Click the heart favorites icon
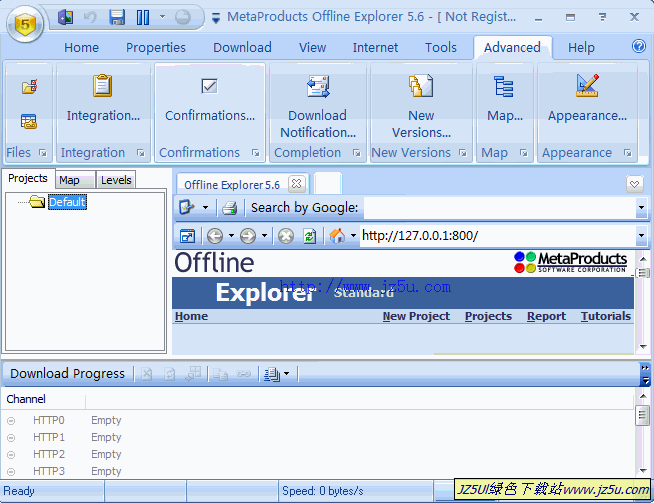Image resolution: width=654 pixels, height=503 pixels. tap(634, 184)
